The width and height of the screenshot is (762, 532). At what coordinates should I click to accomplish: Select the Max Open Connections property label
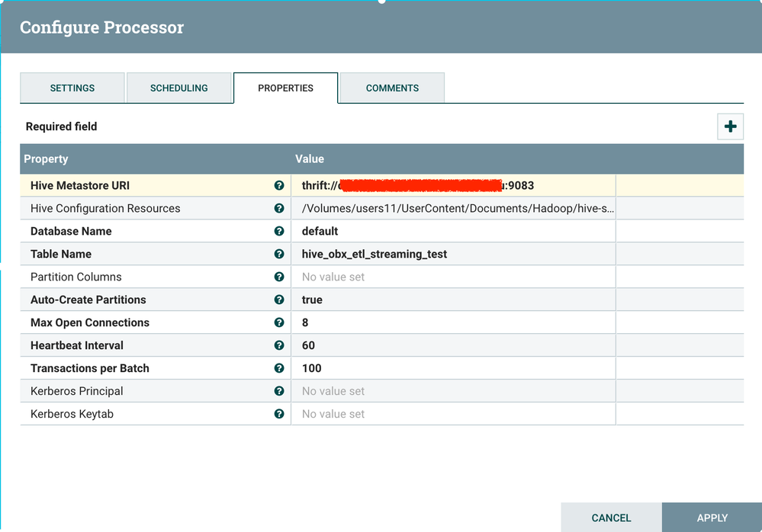point(90,322)
